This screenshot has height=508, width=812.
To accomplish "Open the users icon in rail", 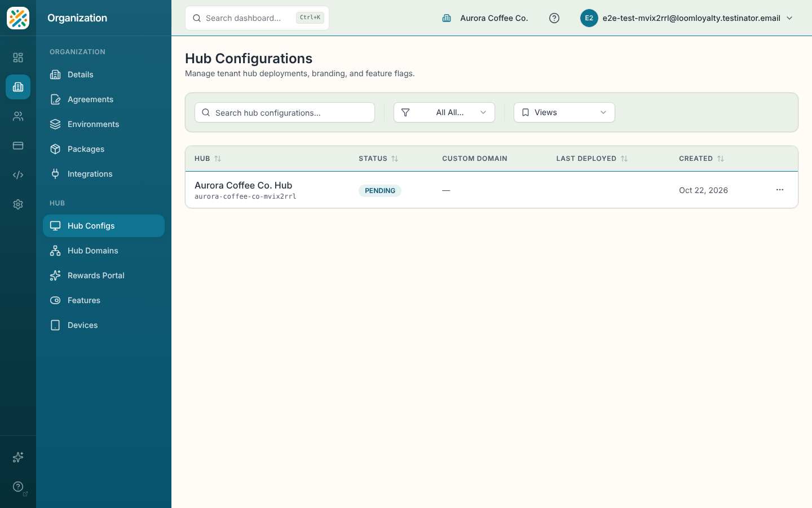I will coord(18,116).
